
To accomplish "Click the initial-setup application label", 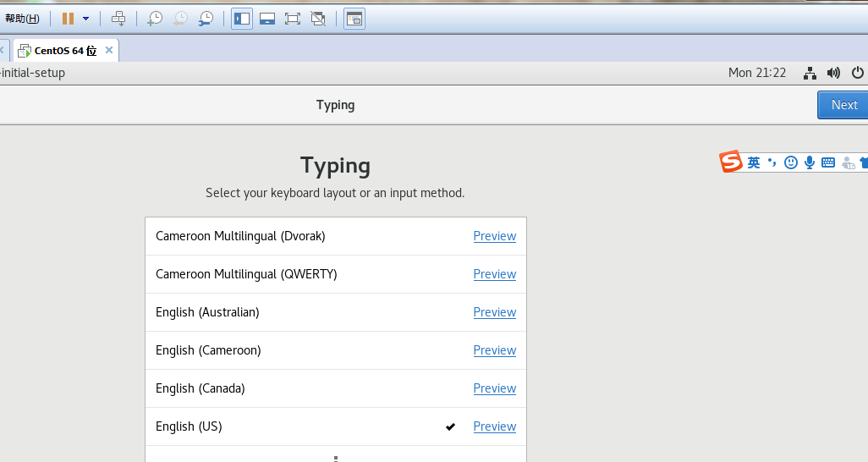I will 33,73.
